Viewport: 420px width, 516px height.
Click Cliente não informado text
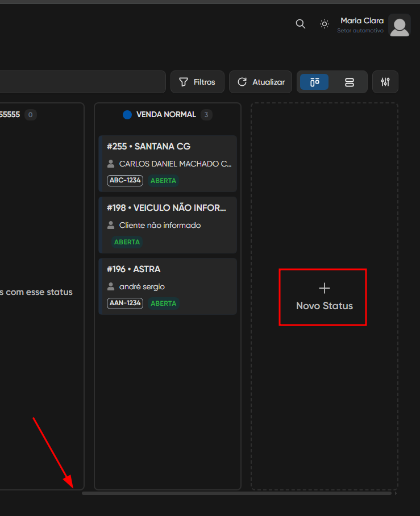160,226
